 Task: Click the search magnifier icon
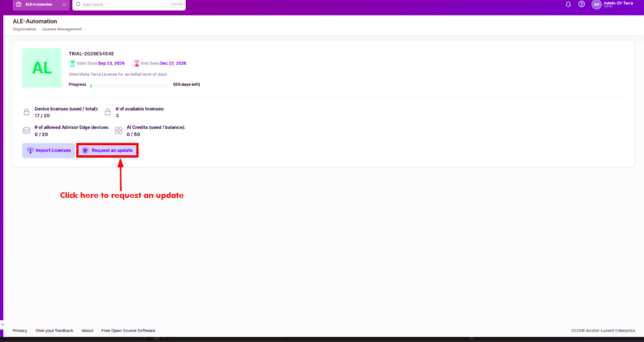tap(78, 4)
